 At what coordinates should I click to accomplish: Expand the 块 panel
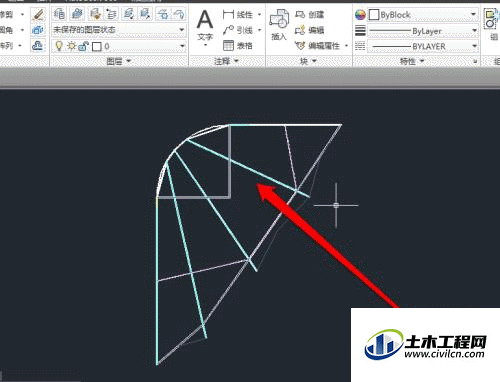tap(309, 61)
